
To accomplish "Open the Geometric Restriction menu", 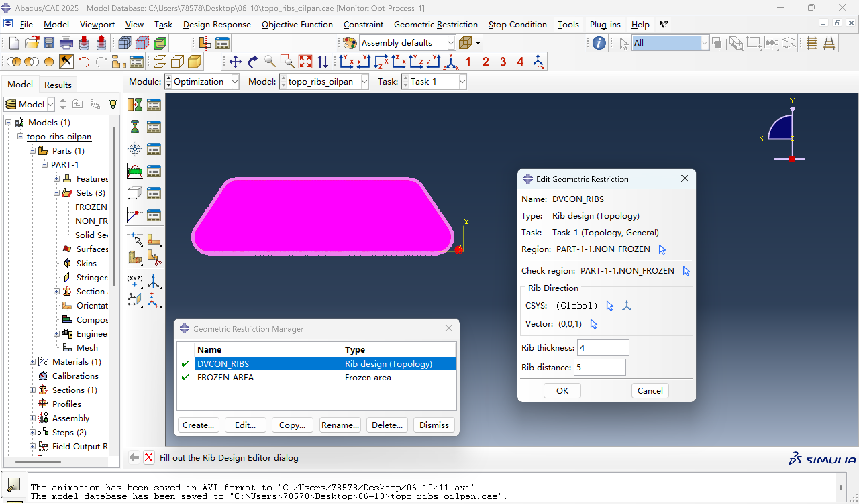I will click(436, 24).
